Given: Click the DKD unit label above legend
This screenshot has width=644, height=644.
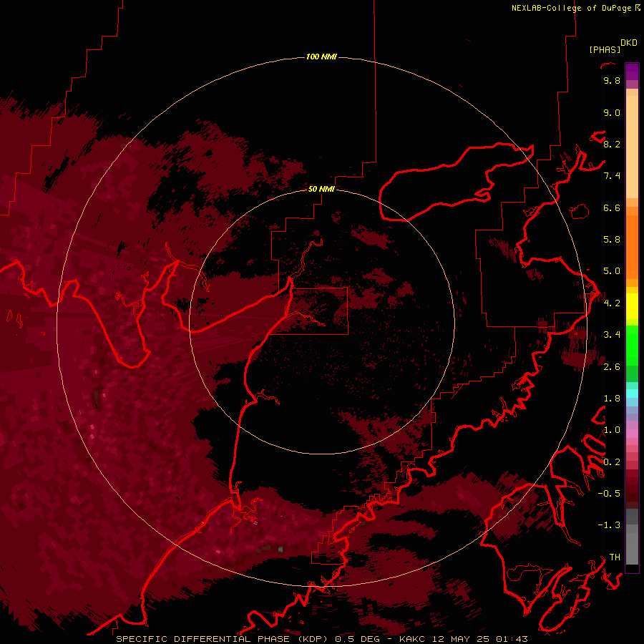Looking at the screenshot, I should click(x=629, y=43).
